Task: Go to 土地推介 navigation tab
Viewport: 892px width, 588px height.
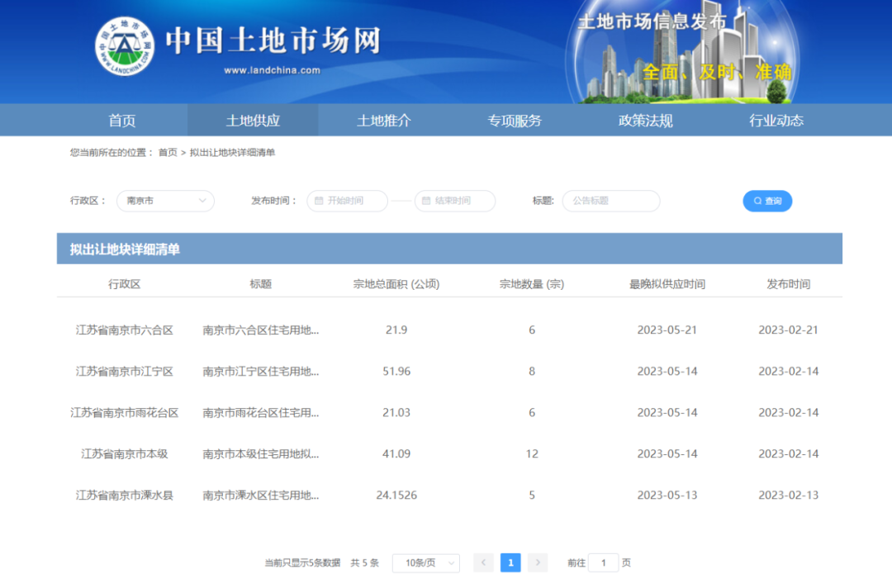Action: (x=383, y=121)
